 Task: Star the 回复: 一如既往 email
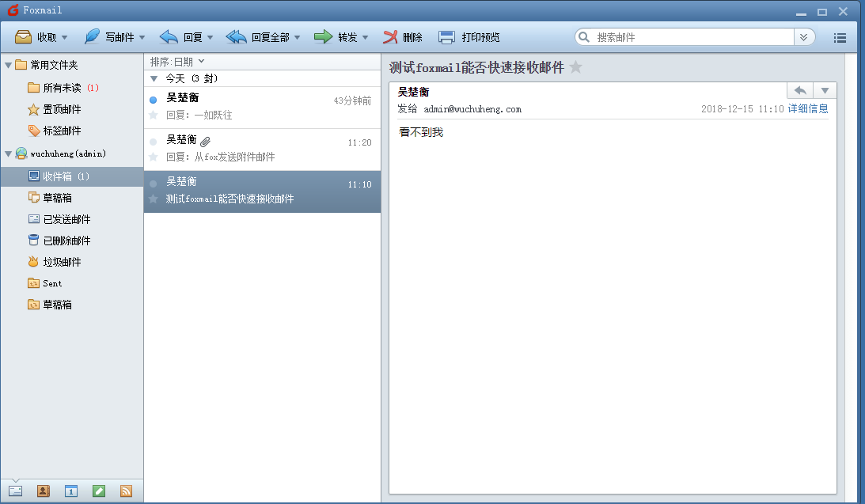click(154, 116)
